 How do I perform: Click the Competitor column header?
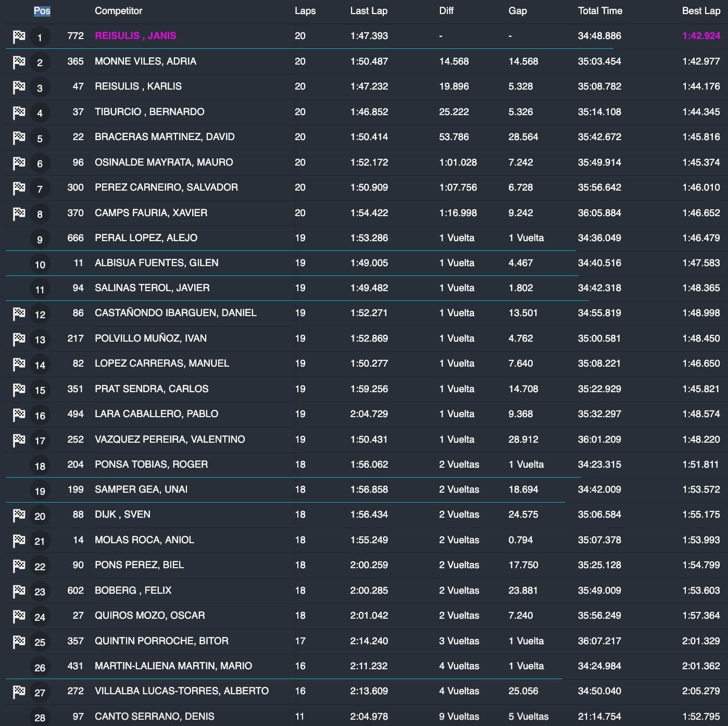pyautogui.click(x=118, y=11)
